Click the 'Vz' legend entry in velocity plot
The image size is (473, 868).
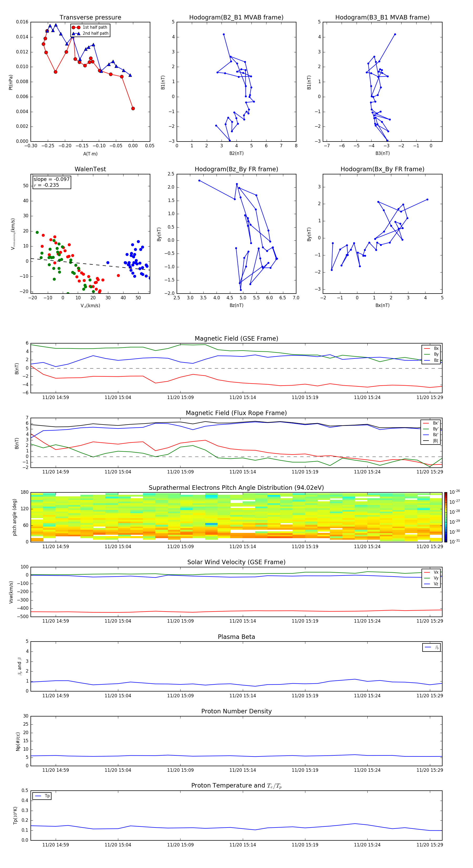(431, 584)
